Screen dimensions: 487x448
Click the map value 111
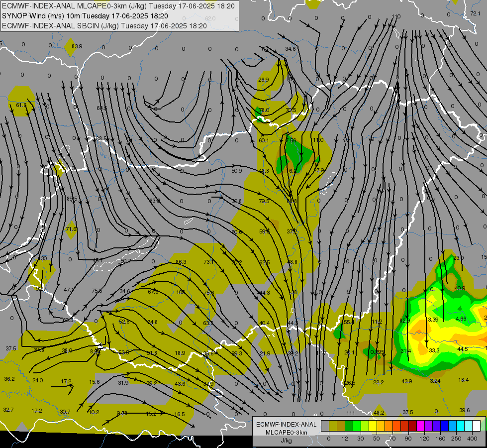pyautogui.click(x=351, y=413)
